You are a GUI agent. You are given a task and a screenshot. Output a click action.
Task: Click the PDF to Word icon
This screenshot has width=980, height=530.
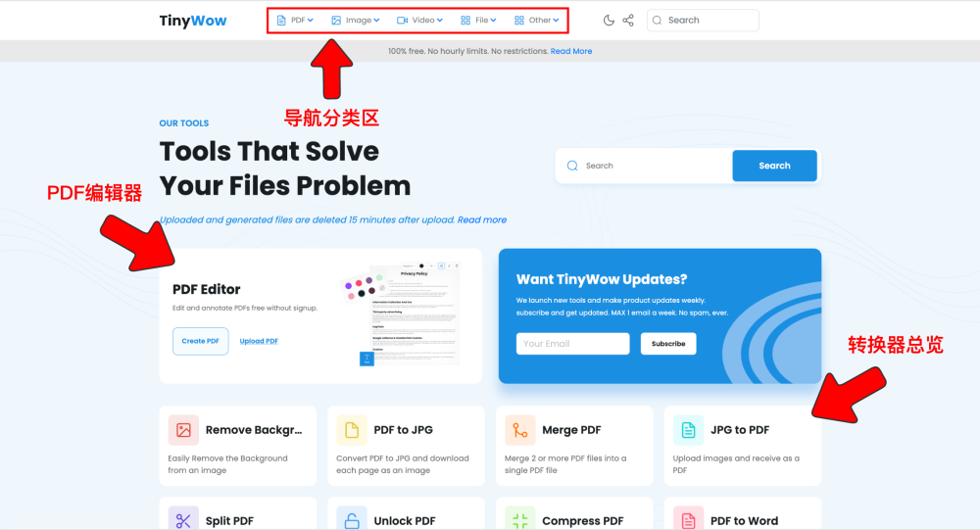click(688, 520)
